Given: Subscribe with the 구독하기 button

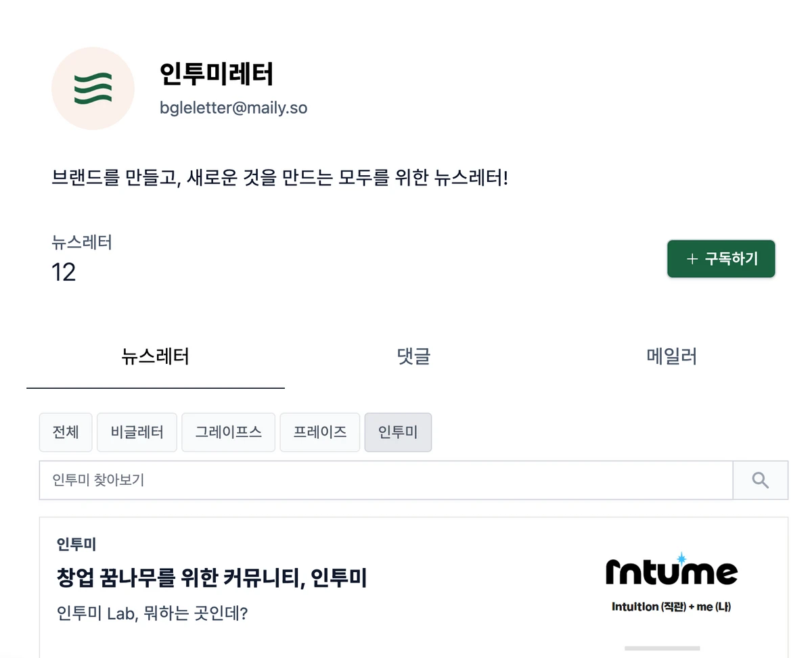Looking at the screenshot, I should click(721, 259).
